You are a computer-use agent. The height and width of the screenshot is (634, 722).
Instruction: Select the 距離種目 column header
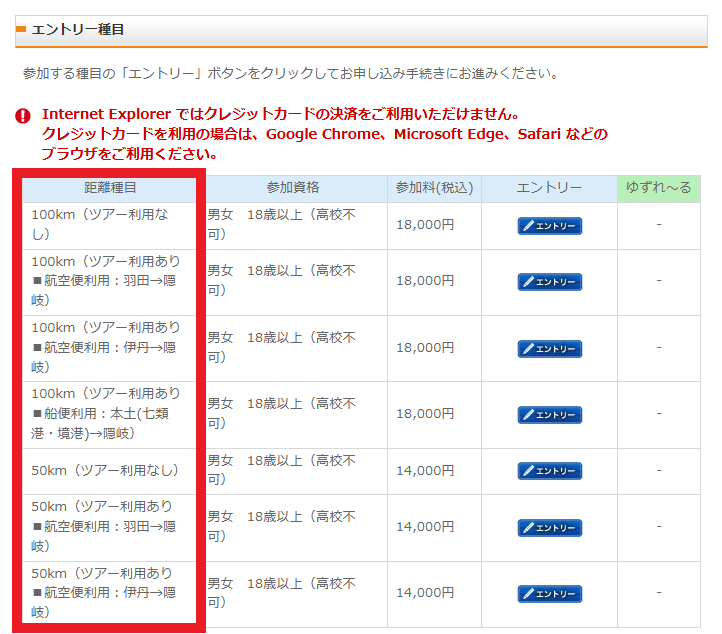[x=110, y=188]
